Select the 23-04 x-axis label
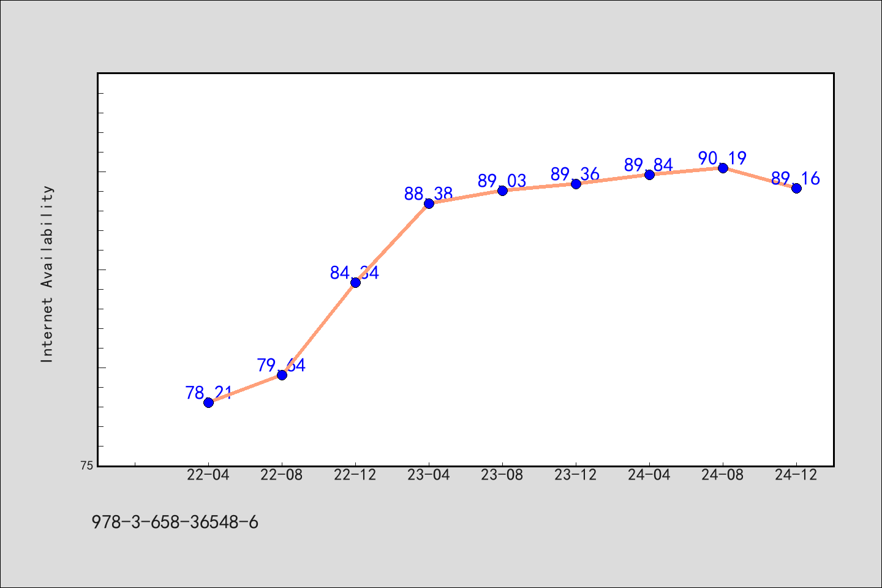This screenshot has height=588, width=882. [429, 475]
